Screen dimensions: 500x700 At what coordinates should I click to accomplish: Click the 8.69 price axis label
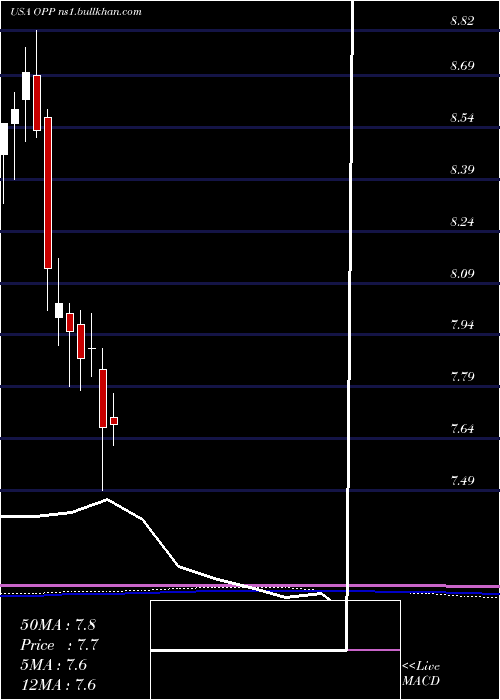(x=462, y=66)
